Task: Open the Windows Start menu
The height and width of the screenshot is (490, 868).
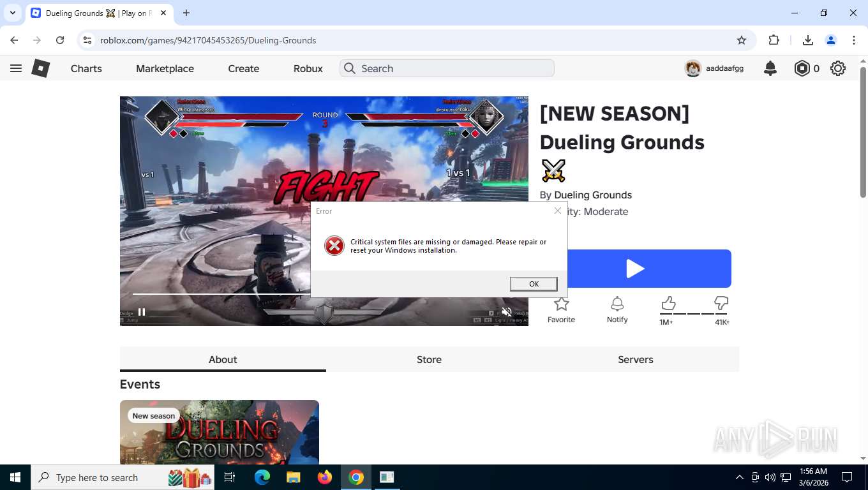Action: click(15, 477)
